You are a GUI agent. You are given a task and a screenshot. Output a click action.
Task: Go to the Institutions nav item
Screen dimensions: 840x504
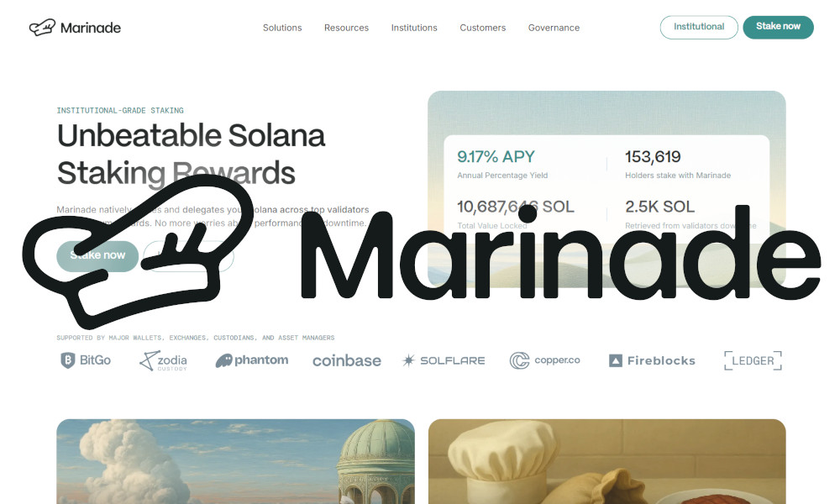click(x=414, y=28)
